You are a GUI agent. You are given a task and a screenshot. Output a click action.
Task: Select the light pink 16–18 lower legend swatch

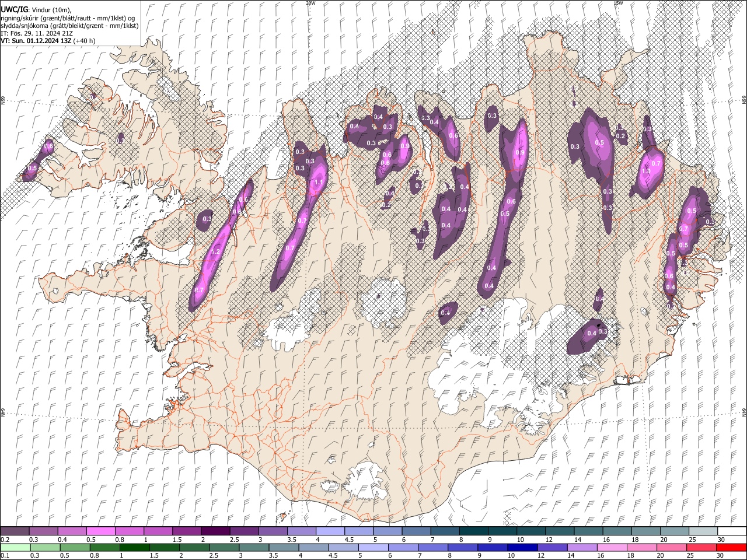point(612,547)
